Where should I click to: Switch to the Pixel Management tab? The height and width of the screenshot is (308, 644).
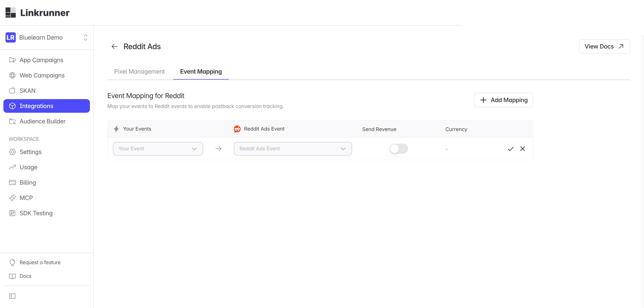point(139,72)
